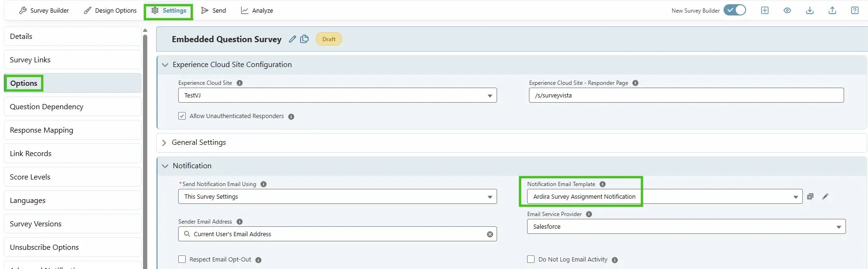The width and height of the screenshot is (868, 269).
Task: Open the Analyze tab
Action: point(257,10)
